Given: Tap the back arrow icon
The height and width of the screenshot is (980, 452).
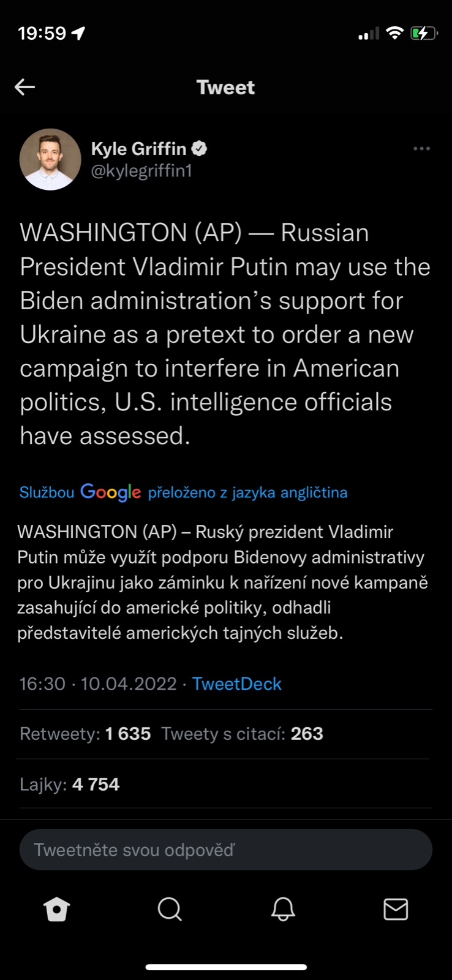Looking at the screenshot, I should pyautogui.click(x=25, y=87).
